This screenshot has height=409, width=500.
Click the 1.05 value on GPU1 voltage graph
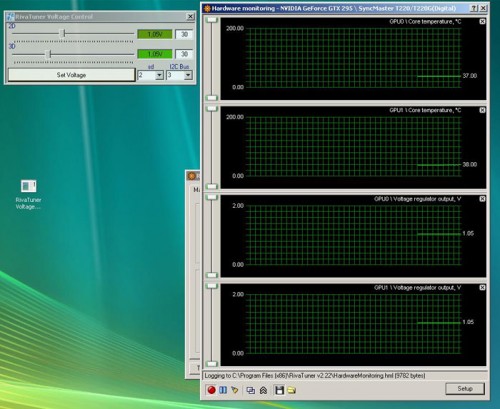(x=468, y=322)
